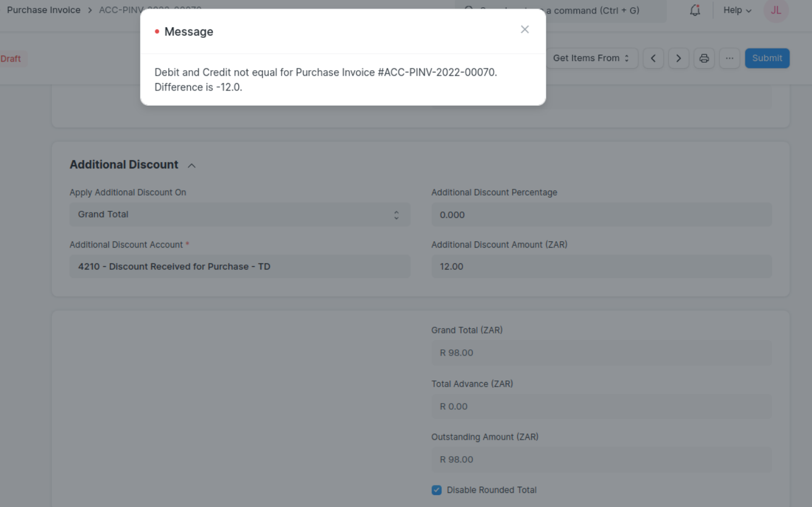
Task: Close the Message dialog
Action: click(x=525, y=29)
